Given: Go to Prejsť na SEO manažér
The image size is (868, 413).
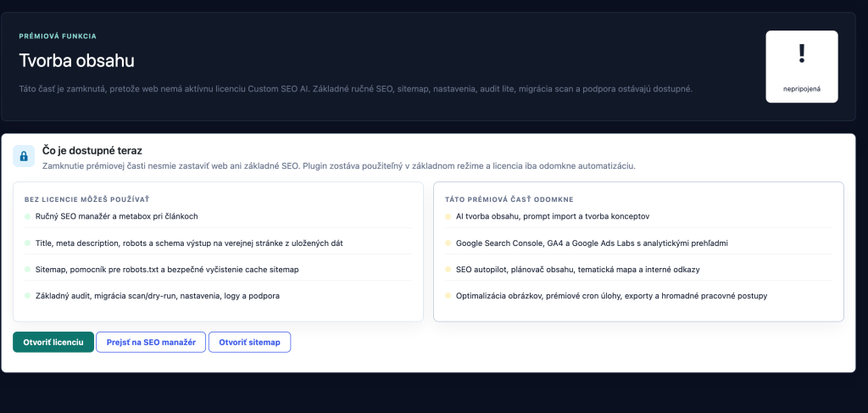Looking at the screenshot, I should coord(151,342).
